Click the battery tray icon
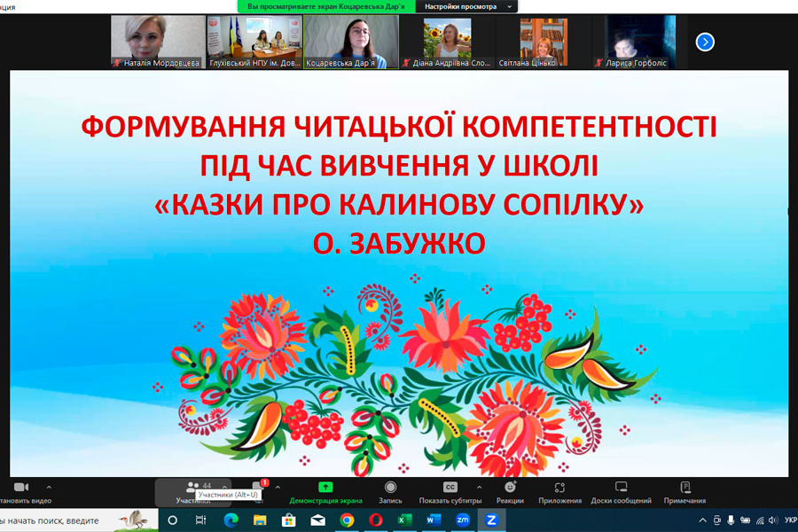This screenshot has width=798, height=532. [x=745, y=520]
